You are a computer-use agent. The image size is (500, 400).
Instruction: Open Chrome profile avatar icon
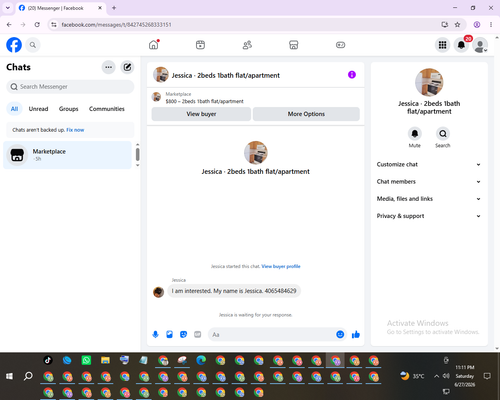click(477, 25)
